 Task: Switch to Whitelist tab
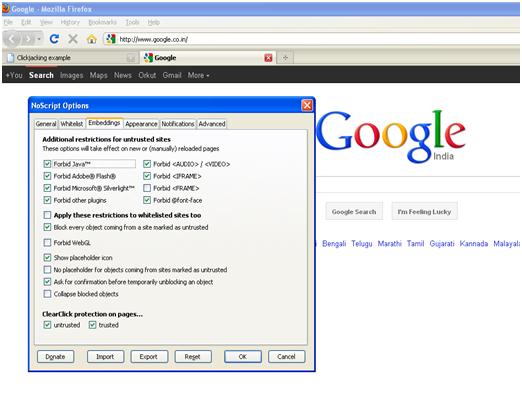pyautogui.click(x=72, y=124)
